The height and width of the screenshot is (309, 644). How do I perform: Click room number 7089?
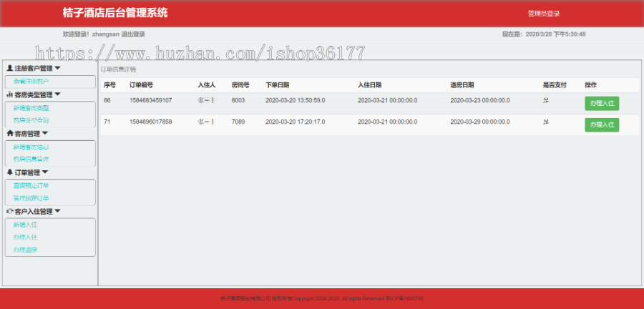pyautogui.click(x=238, y=122)
